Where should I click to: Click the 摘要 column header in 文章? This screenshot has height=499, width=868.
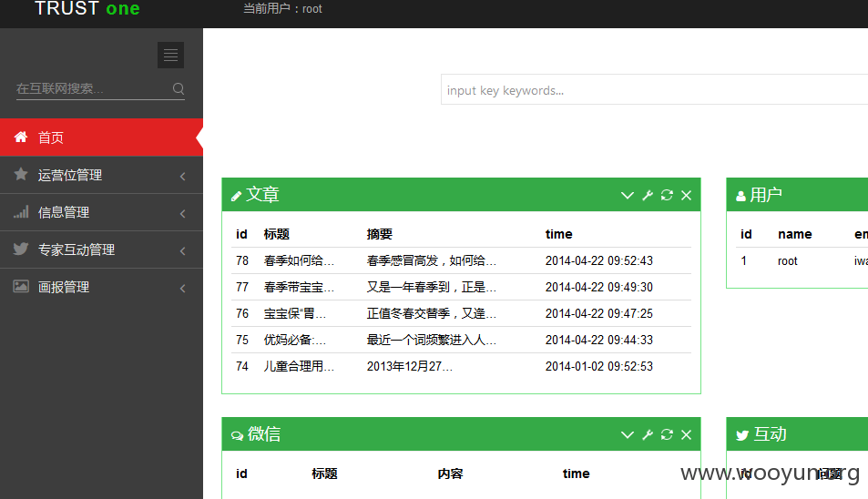click(x=379, y=234)
